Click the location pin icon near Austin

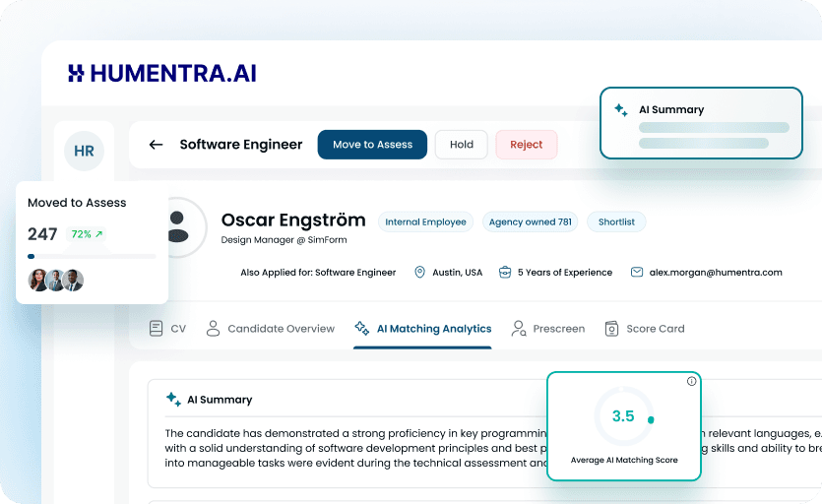(419, 273)
